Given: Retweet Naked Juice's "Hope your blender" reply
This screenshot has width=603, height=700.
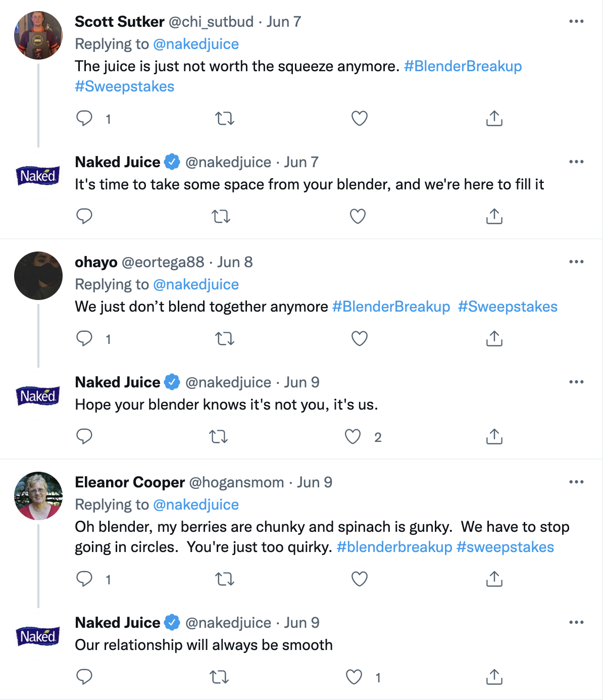Looking at the screenshot, I should coord(219,436).
